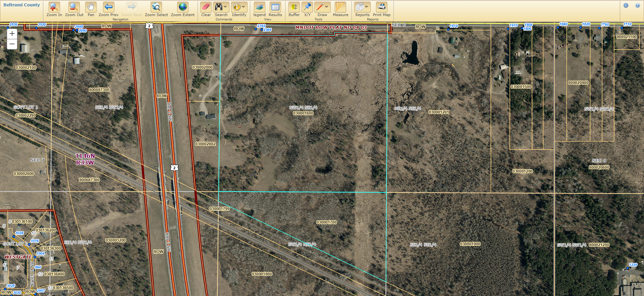Click the map minus zoom button
The width and height of the screenshot is (644, 296).
tap(12, 44)
